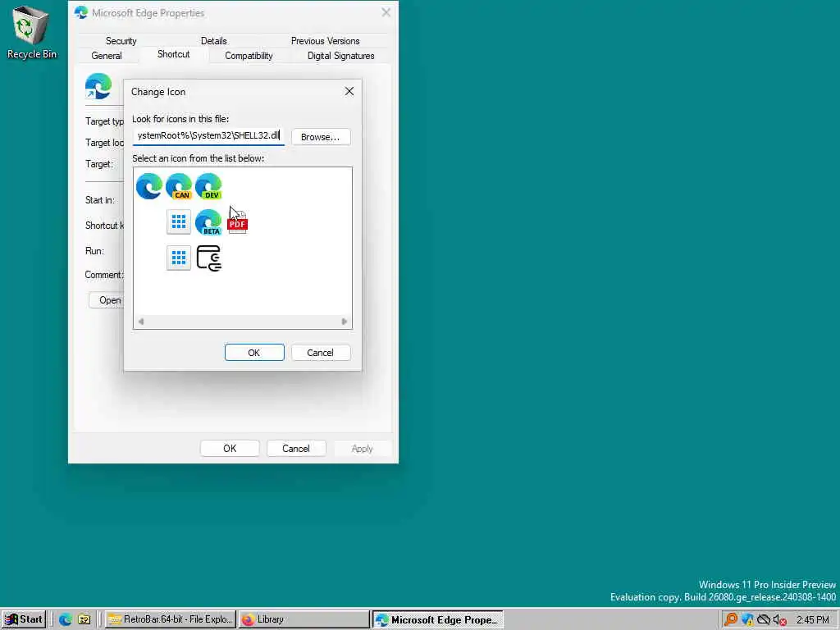Select the Edge DEV icon
The width and height of the screenshot is (840, 630).
click(x=208, y=186)
